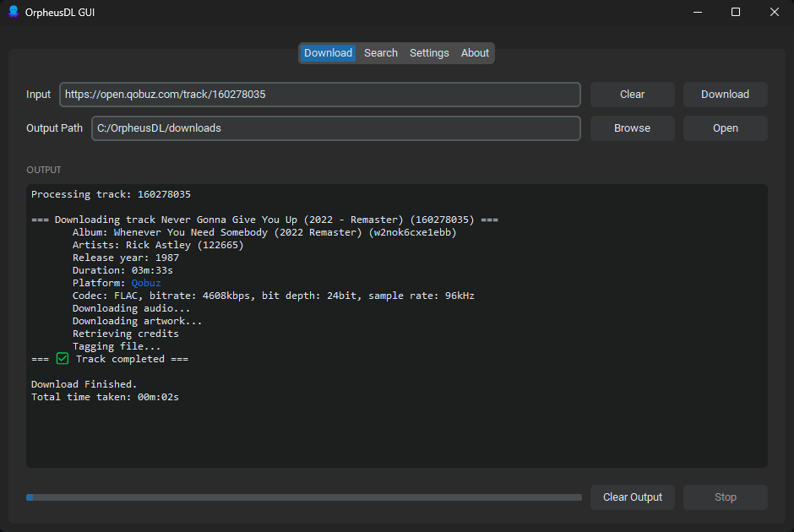Select the Download tab
The height and width of the screenshot is (532, 794).
coord(328,52)
